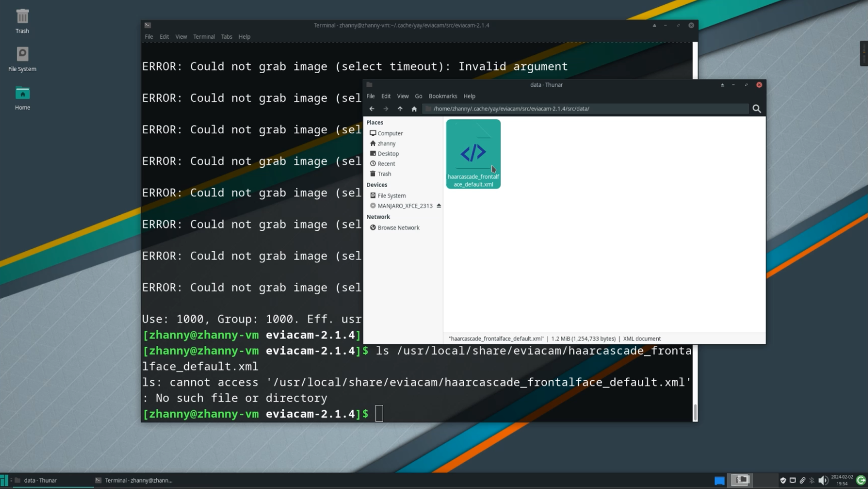Click the blue show desktop icon in panel
The height and width of the screenshot is (489, 868).
click(719, 481)
